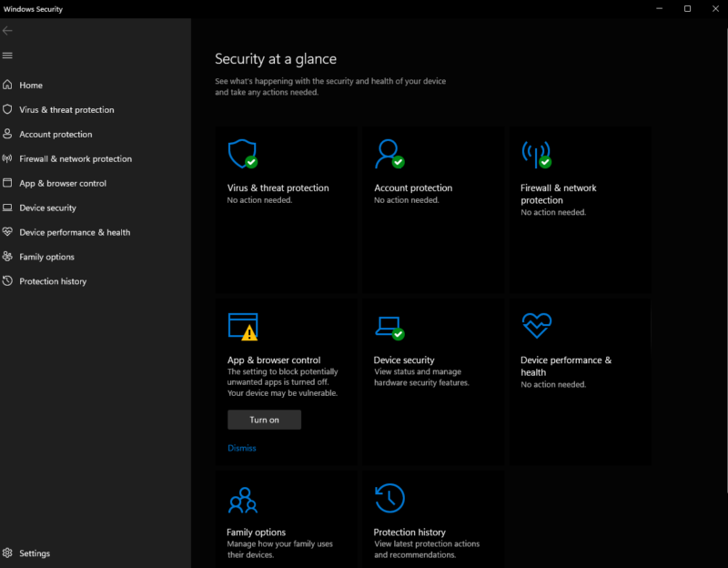
Task: Click the 'Security at a glance' heading
Action: 276,59
